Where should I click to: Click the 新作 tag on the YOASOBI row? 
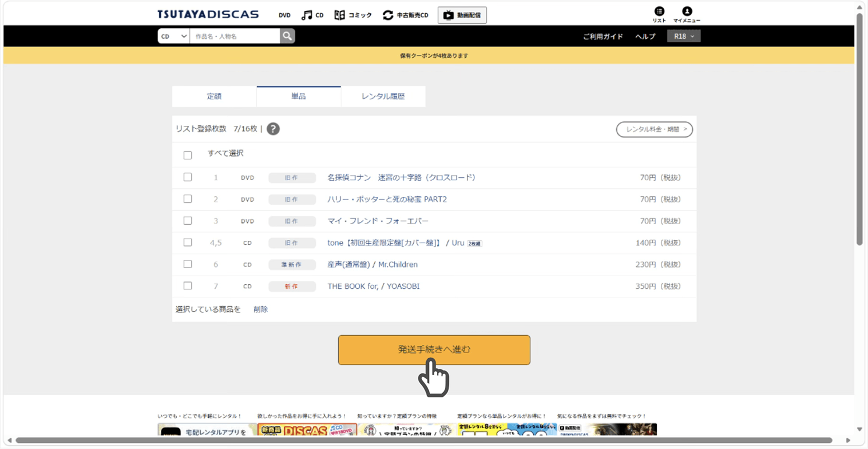click(292, 286)
